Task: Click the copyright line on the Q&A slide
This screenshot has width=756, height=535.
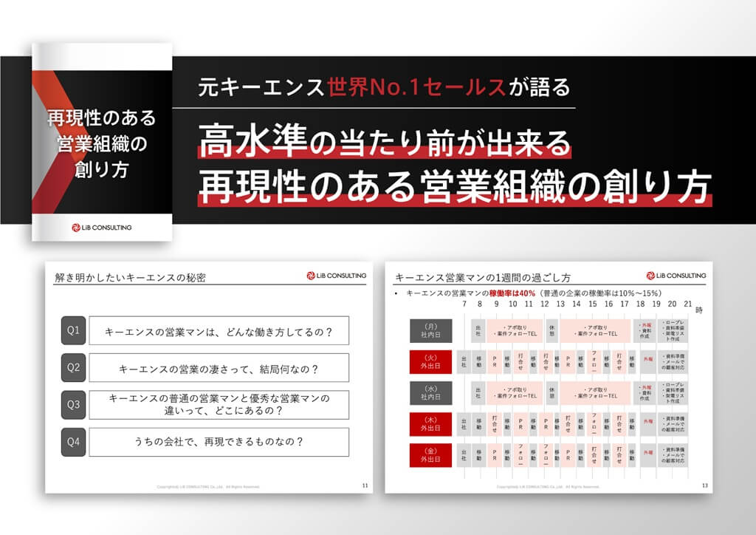Action: (x=207, y=487)
